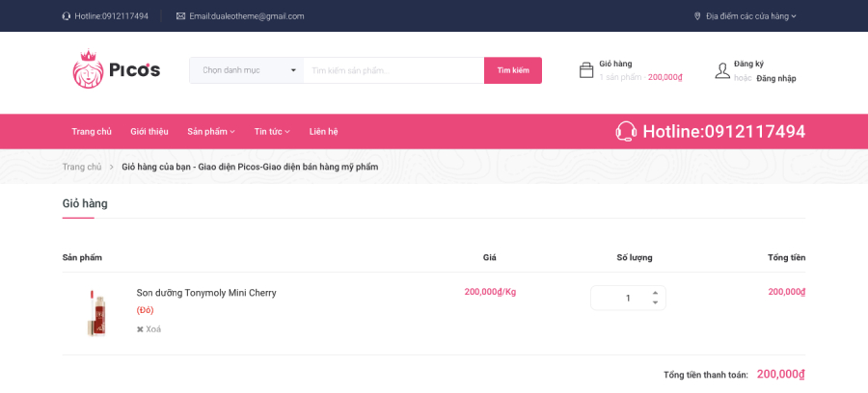Click the Giỏ hàng header cart label
Image resolution: width=868 pixels, height=393 pixels.
pos(615,64)
